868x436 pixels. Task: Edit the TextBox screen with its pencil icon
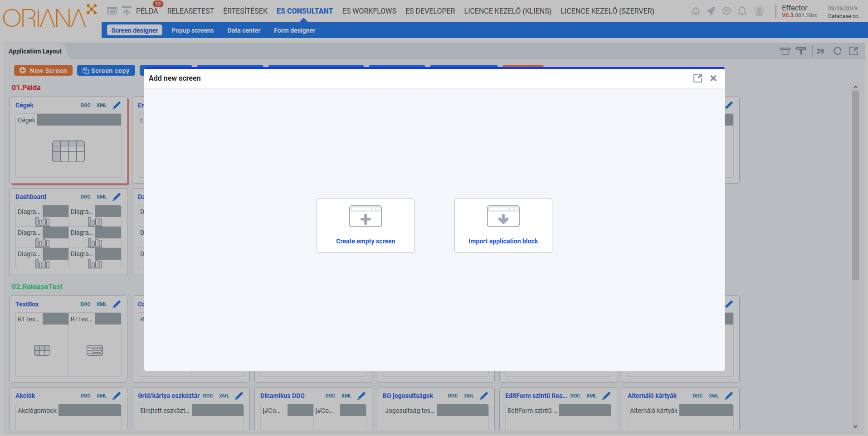(117, 304)
